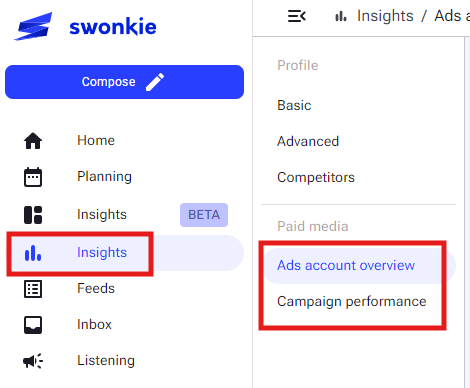Open Planning via calendar icon
The width and height of the screenshot is (470, 388).
tap(33, 177)
